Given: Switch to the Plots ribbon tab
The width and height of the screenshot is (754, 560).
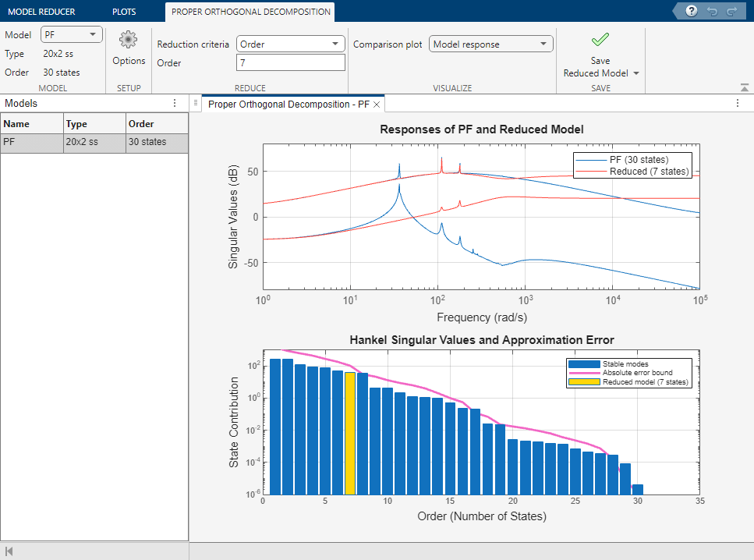Looking at the screenshot, I should click(123, 12).
